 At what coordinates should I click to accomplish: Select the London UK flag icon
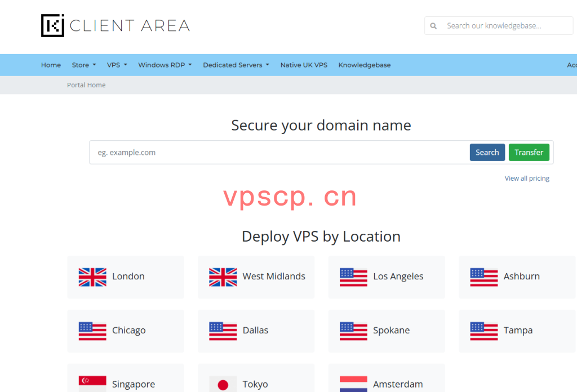92,277
